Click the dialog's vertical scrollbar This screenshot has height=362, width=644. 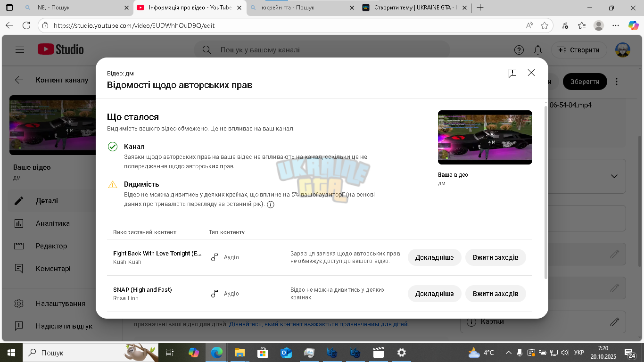[546, 192]
